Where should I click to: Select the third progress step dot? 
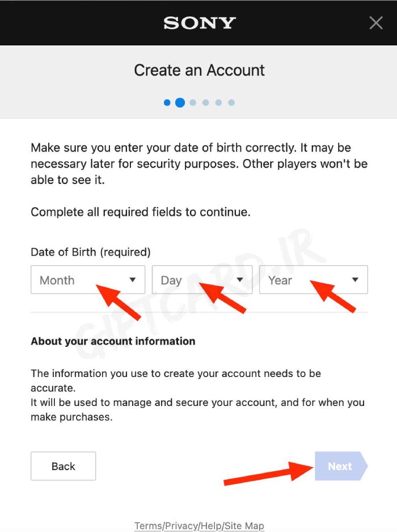coord(193,102)
